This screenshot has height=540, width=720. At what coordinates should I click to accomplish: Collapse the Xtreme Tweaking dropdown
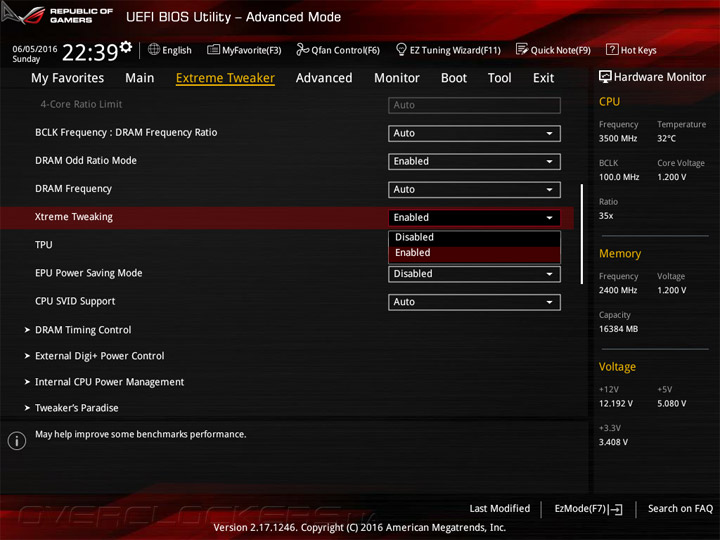point(474,218)
